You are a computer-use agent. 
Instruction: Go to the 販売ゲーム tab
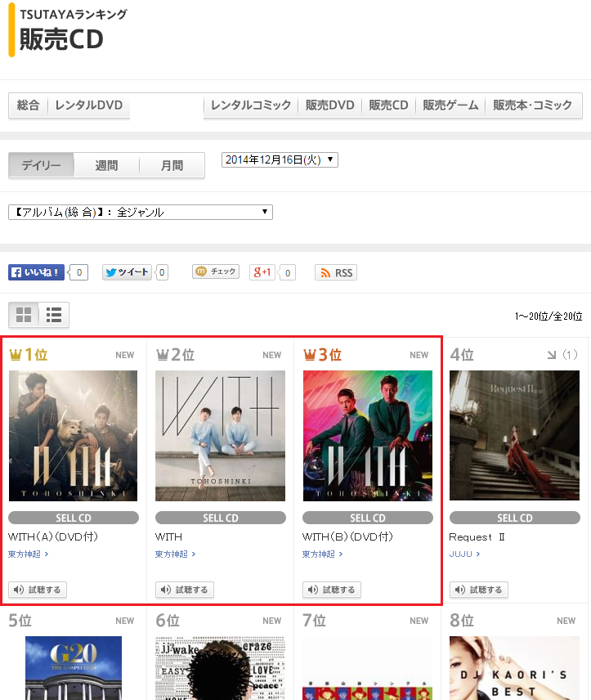450,105
